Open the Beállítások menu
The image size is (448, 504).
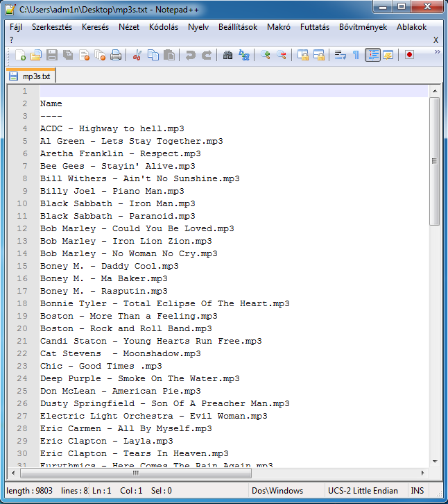[238, 27]
